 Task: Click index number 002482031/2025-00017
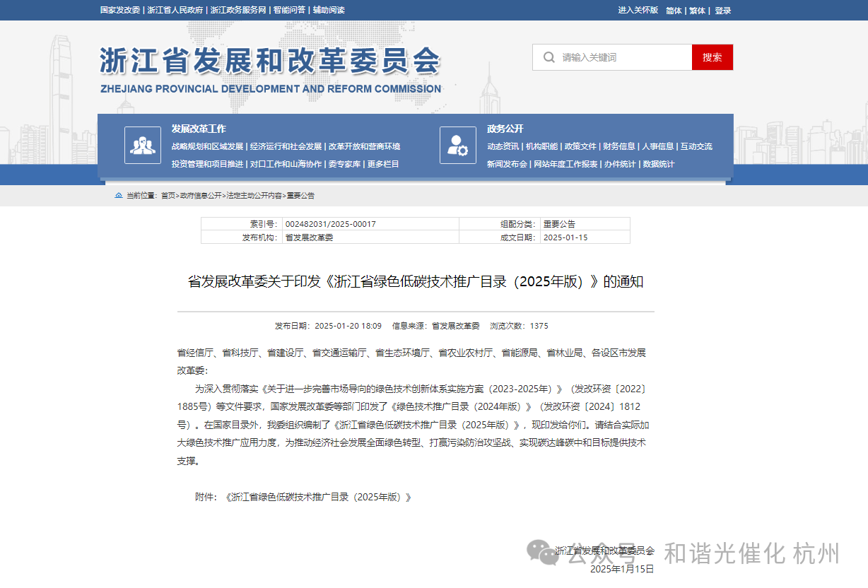(x=330, y=224)
